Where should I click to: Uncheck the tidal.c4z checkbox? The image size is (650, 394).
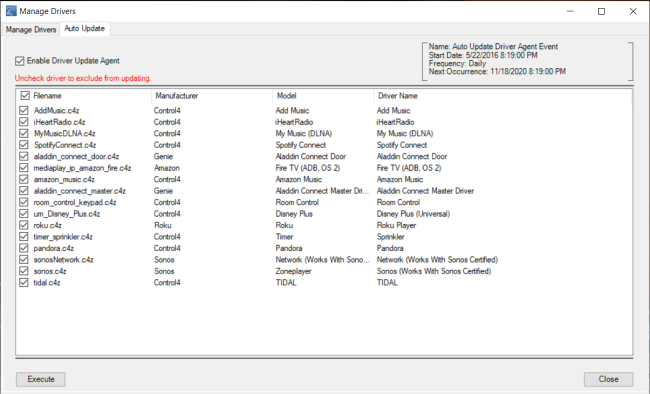point(24,282)
